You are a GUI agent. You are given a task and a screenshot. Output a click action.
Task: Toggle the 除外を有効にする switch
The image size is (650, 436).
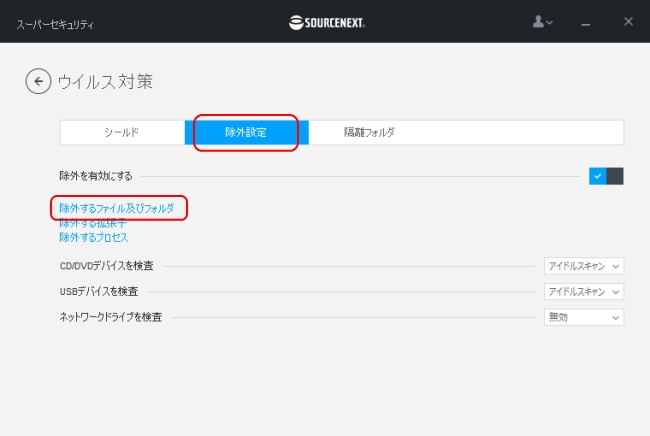click(x=606, y=176)
